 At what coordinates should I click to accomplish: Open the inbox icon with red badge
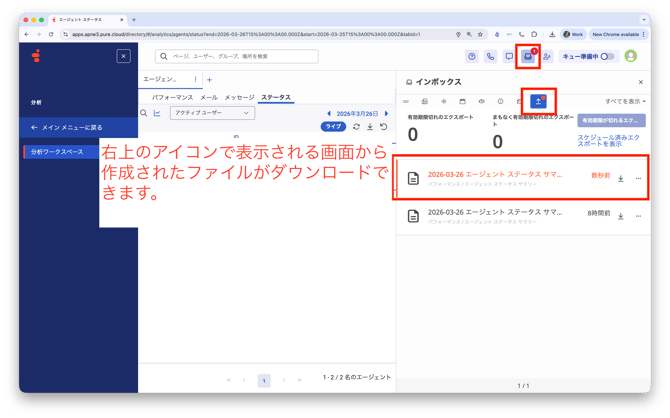click(x=528, y=56)
